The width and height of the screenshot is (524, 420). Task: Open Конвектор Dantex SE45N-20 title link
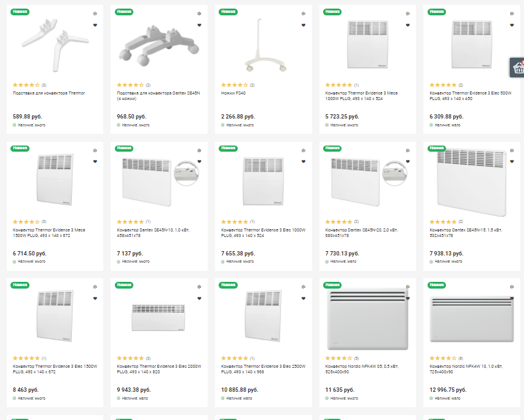(x=362, y=233)
